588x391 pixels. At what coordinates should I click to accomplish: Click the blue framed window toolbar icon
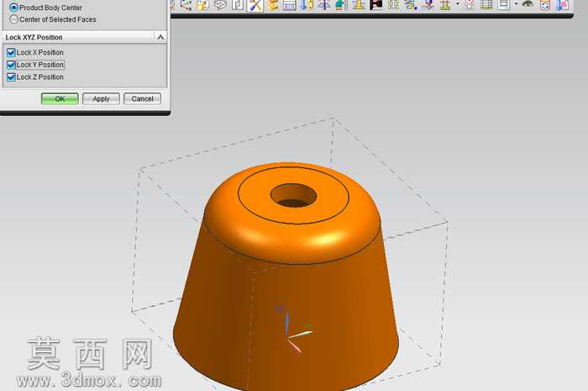(290, 5)
